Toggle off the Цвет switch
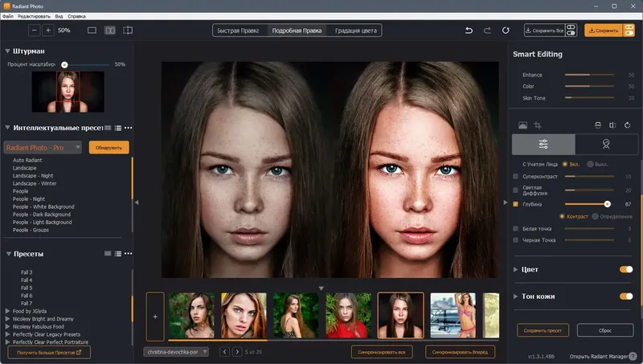The image size is (643, 364). click(x=626, y=269)
